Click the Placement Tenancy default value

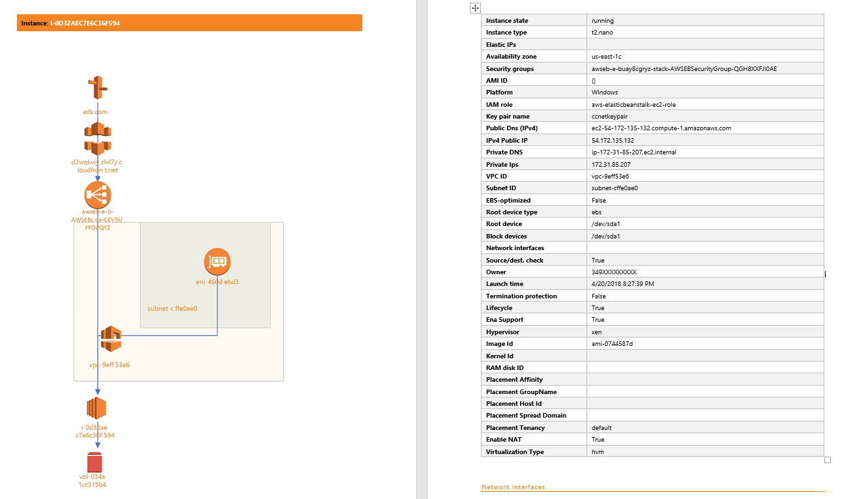(601, 428)
